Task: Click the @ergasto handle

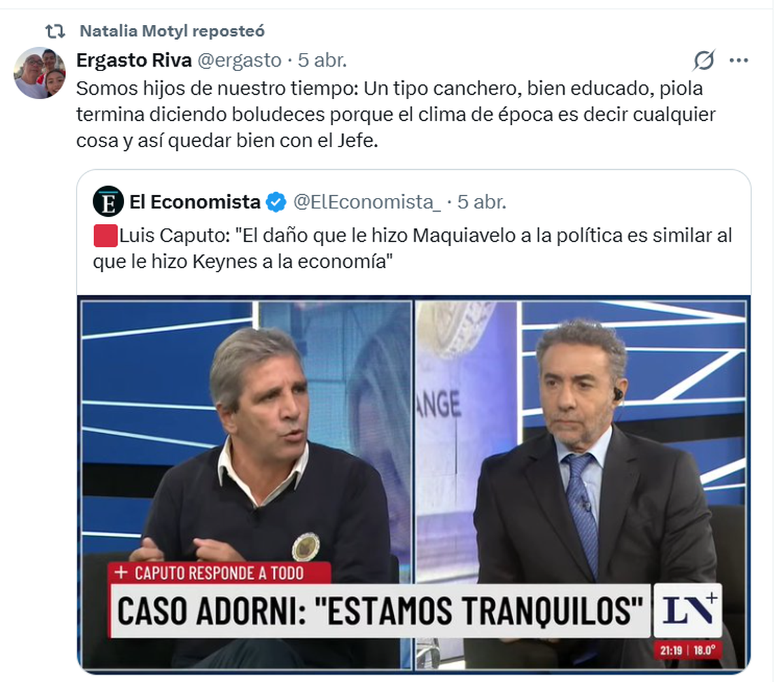Action: pyautogui.click(x=239, y=60)
